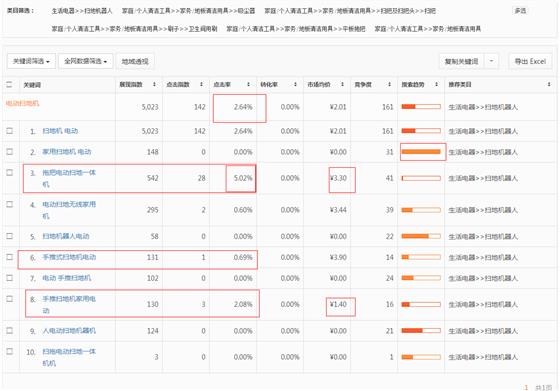Click the search trend bar of row 2

tap(421, 152)
